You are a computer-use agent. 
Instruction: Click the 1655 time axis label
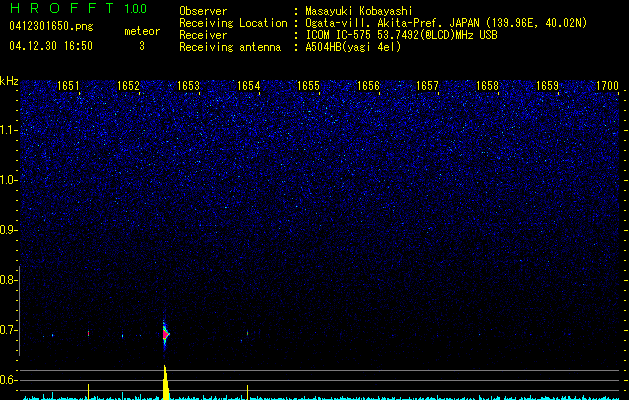coord(308,85)
